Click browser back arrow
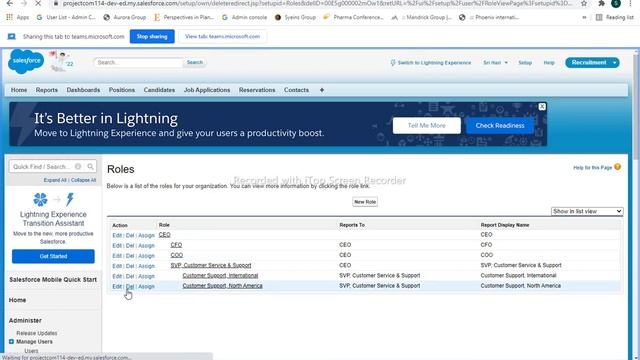The height and width of the screenshot is (360, 640). click(9, 3)
